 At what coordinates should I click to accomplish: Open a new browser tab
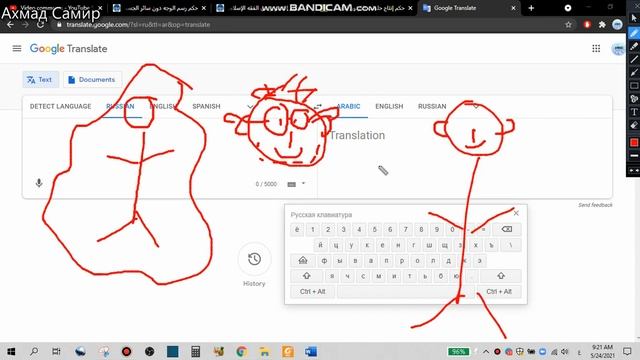tap(531, 8)
